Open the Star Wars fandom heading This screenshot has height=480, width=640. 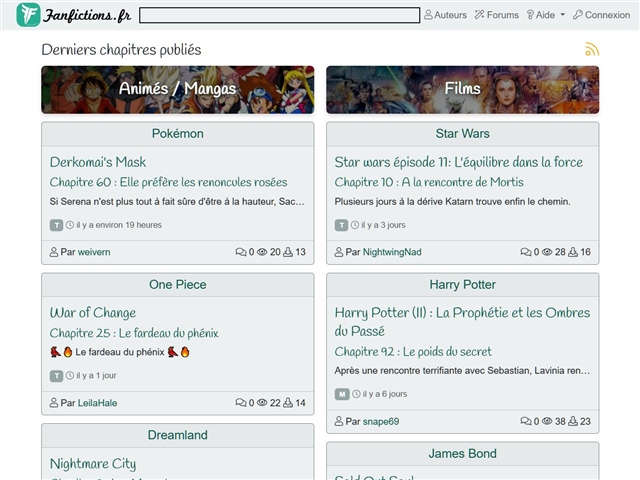click(462, 133)
